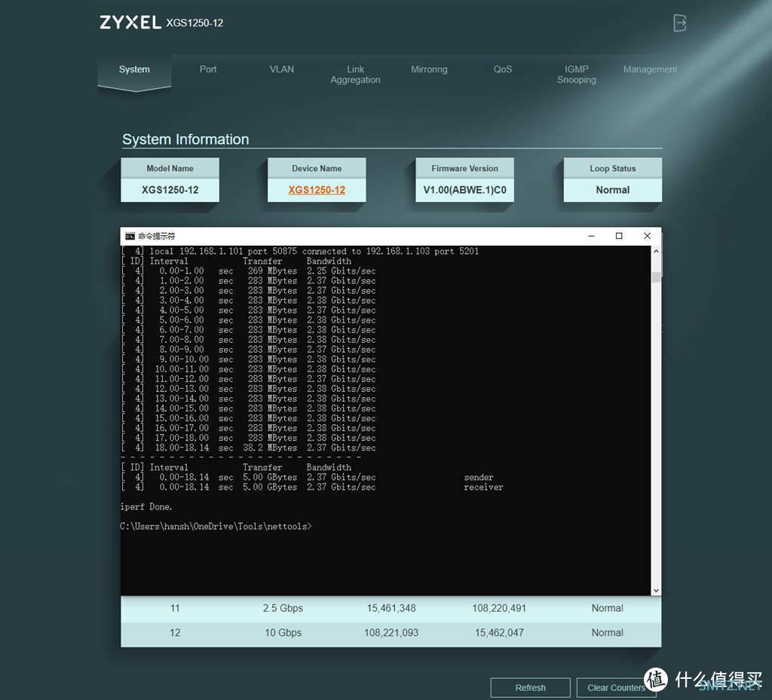Click the 2.5 Gbps speed cell
Image resolution: width=772 pixels, height=700 pixels.
pos(283,608)
